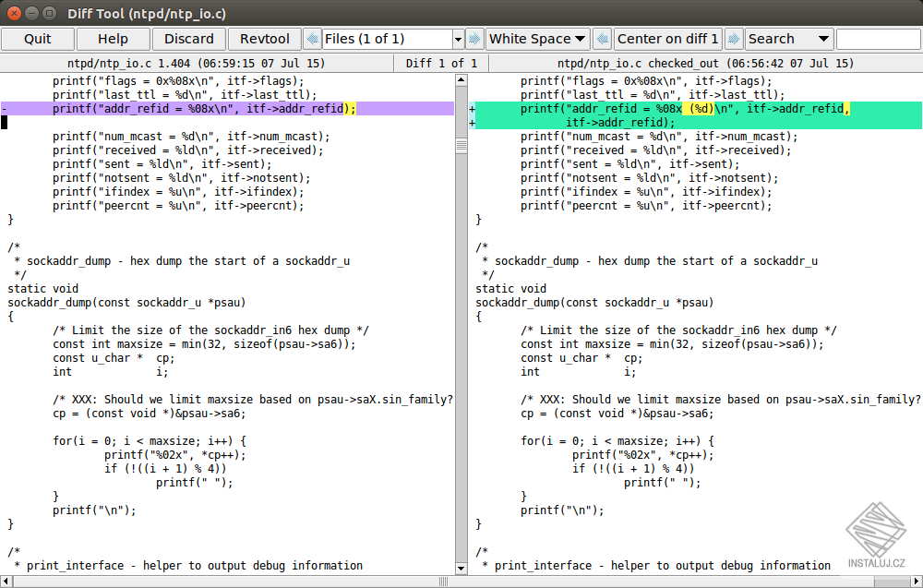Click the 'printf("%02x", *cp++);' line in right pane
Viewport: 923px width, 588px height.
642,455
